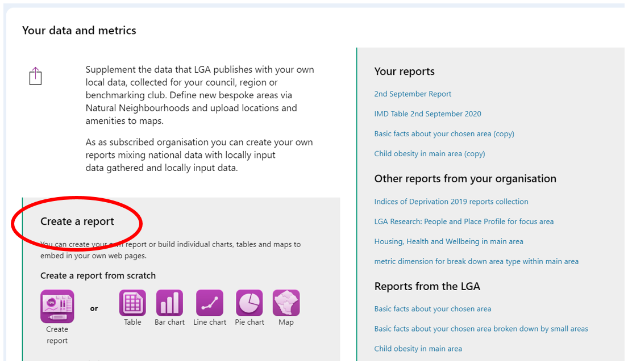Image resolution: width=628 pixels, height=364 pixels.
Task: Open Child obesity in main area (copy)
Action: 429,153
